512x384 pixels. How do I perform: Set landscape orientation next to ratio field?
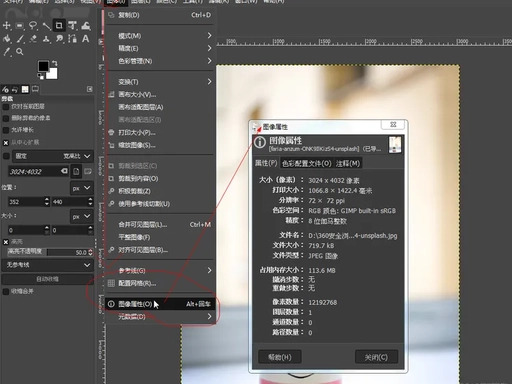coord(88,171)
